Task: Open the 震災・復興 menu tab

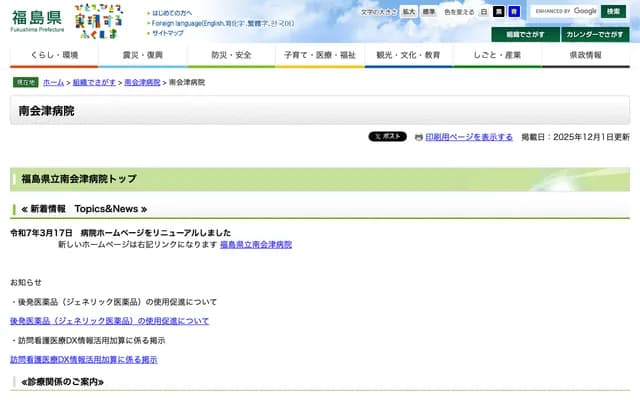Action: [143, 56]
